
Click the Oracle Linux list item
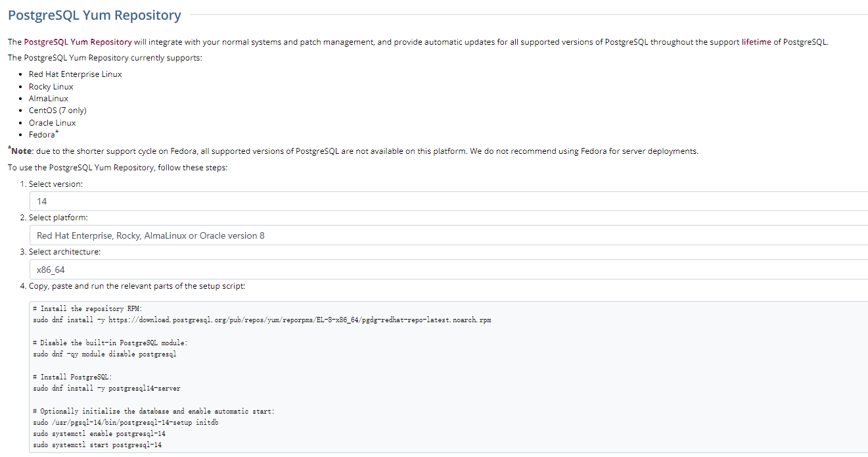(x=53, y=123)
